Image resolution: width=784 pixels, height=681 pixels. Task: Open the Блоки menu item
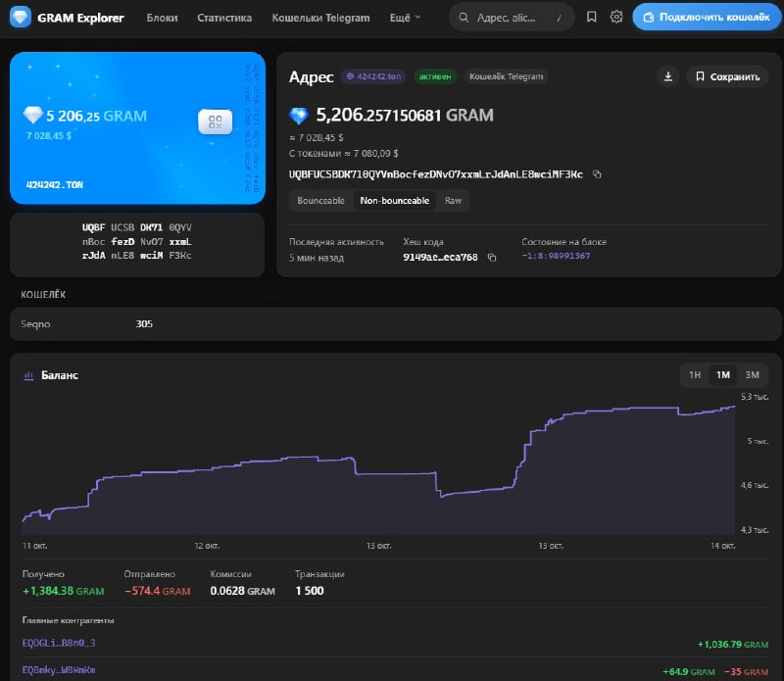click(x=162, y=18)
